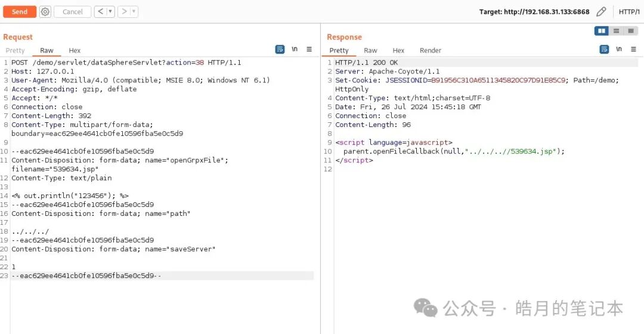Select the Request Raw tab
The height and width of the screenshot is (334, 644).
tap(47, 51)
